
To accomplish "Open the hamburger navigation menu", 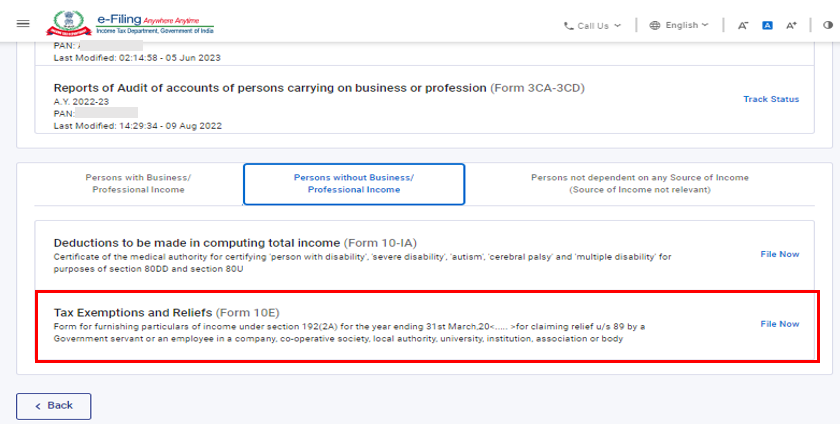I will [x=23, y=23].
